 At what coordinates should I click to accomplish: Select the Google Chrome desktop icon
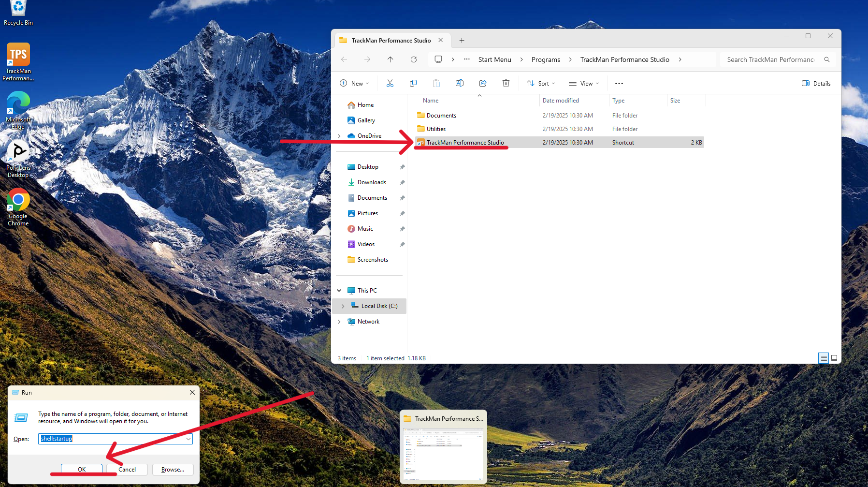(x=18, y=207)
